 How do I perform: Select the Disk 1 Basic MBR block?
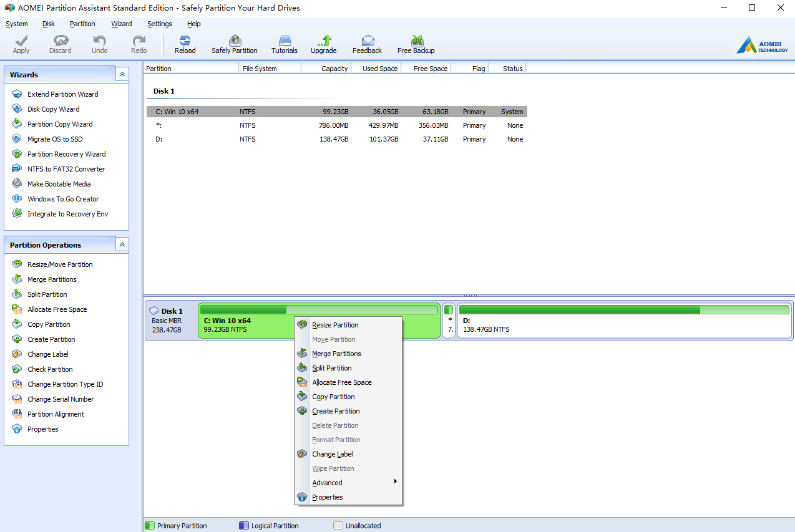(x=171, y=321)
